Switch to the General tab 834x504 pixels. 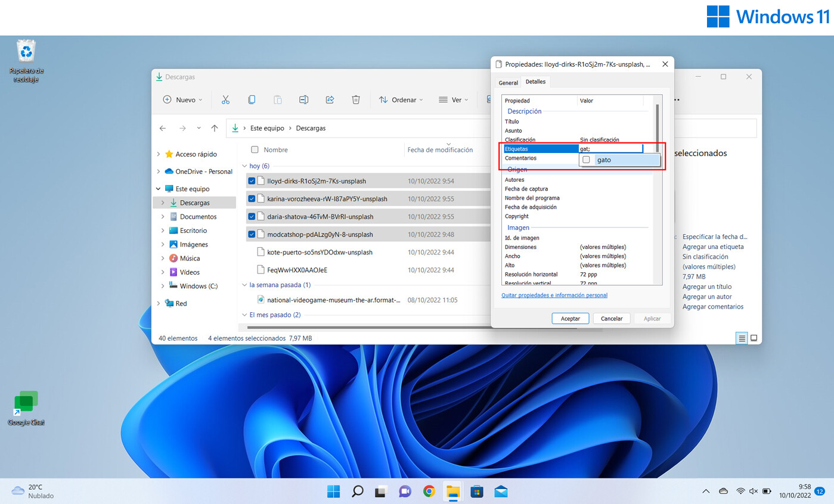click(x=508, y=83)
